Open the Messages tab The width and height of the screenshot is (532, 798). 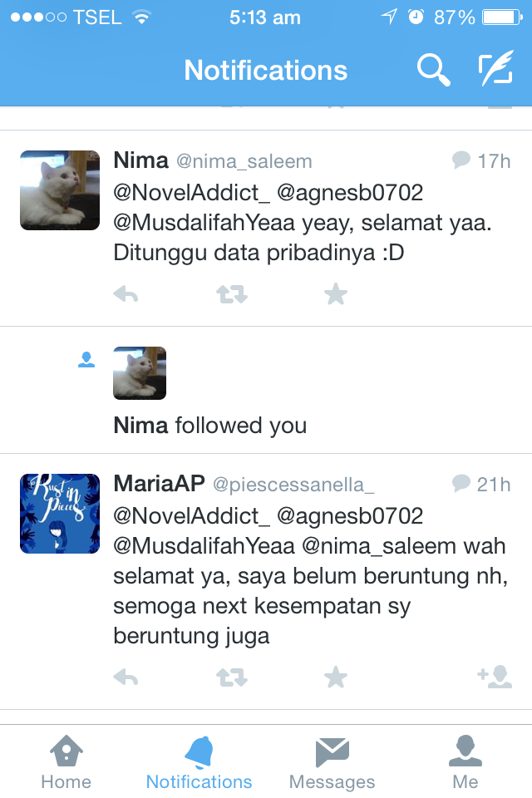(x=332, y=762)
